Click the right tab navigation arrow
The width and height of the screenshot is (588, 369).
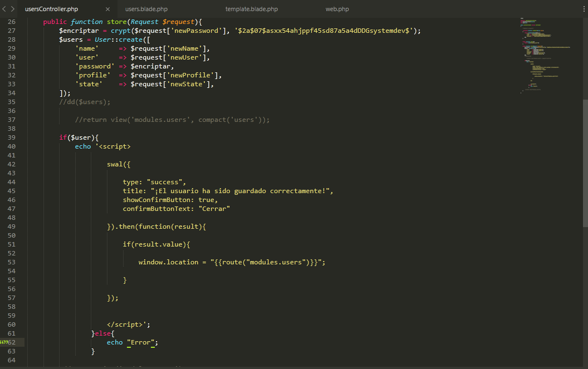coord(12,9)
